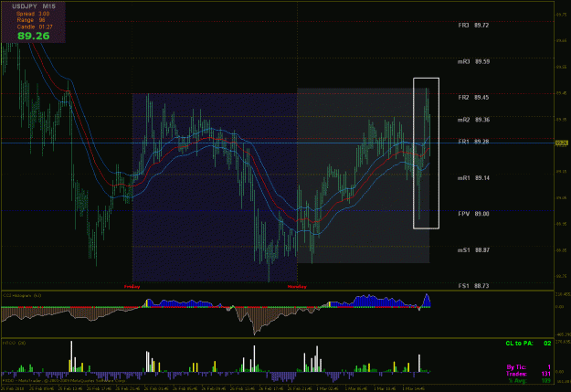Click the Candle 01:27 countdown

pos(35,26)
